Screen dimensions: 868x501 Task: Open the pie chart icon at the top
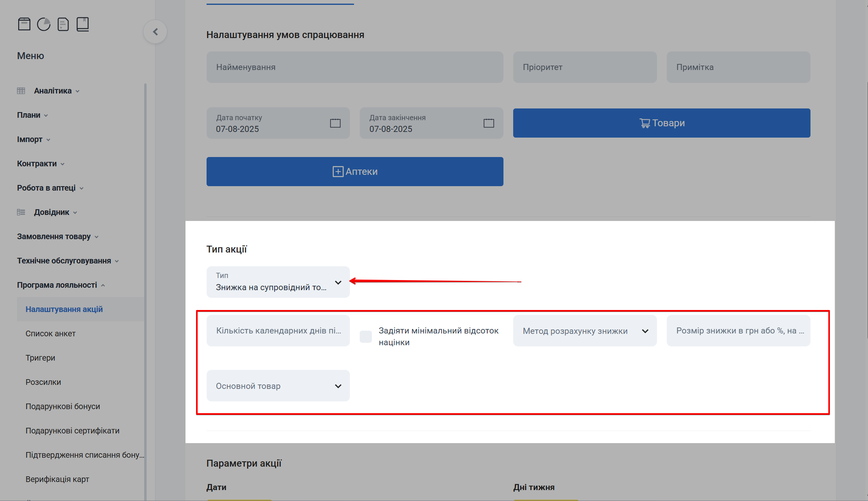tap(43, 24)
